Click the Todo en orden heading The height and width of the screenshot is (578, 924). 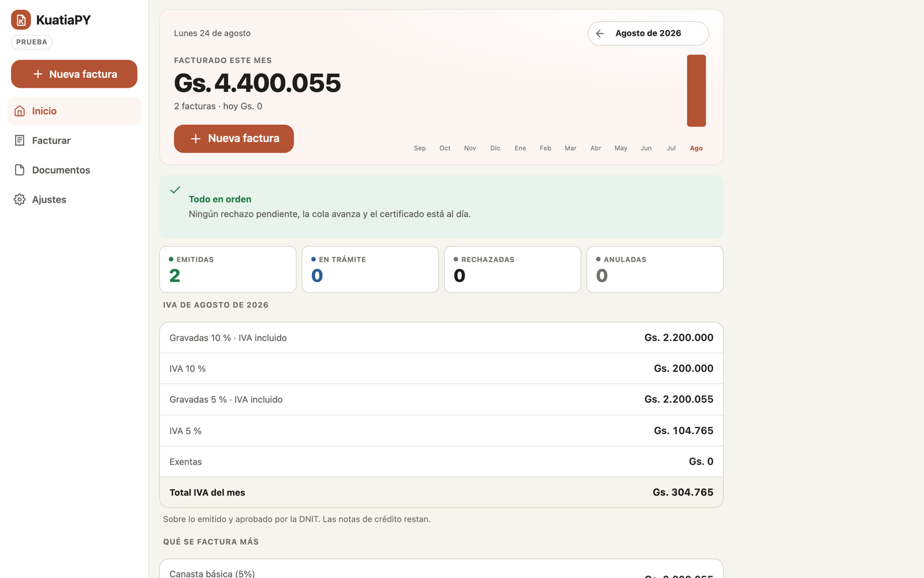click(220, 199)
